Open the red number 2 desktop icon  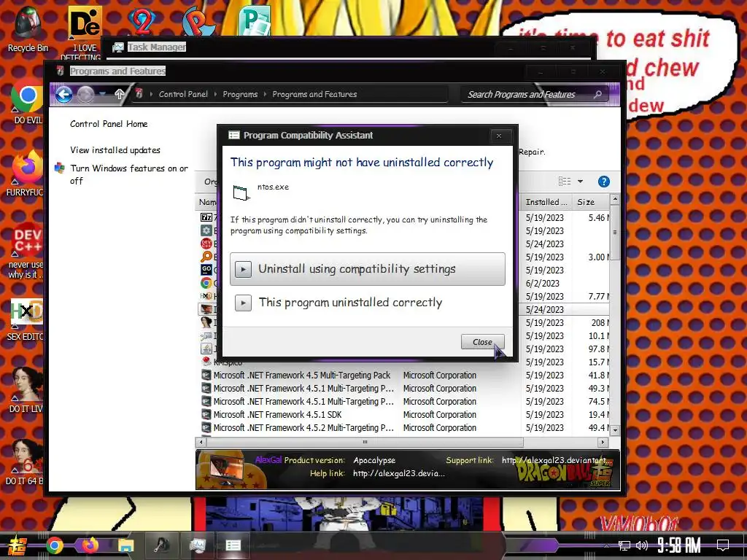[142, 21]
